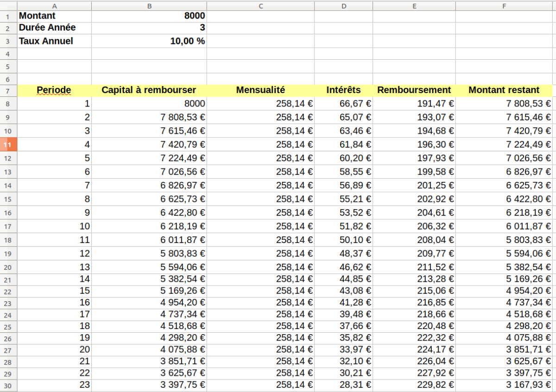Viewport: 556px width, 392px height.
Task: Select row 7 header
Action: click(x=9, y=90)
